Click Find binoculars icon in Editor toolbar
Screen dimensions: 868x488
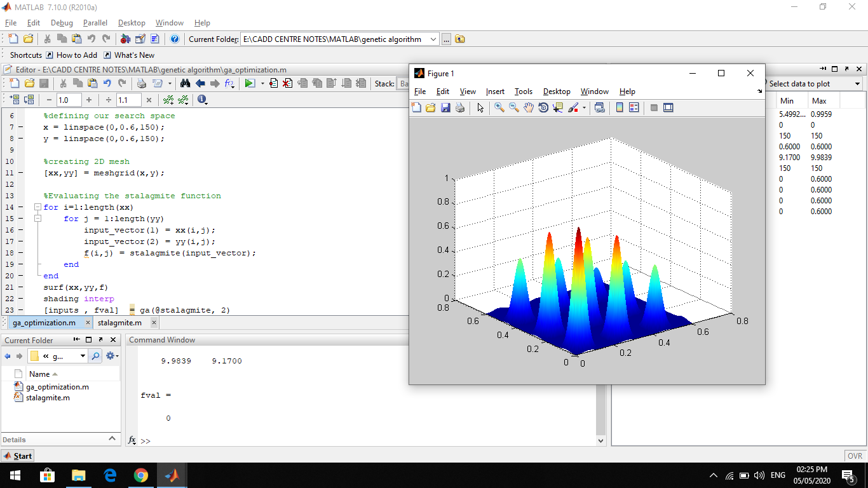pyautogui.click(x=185, y=83)
